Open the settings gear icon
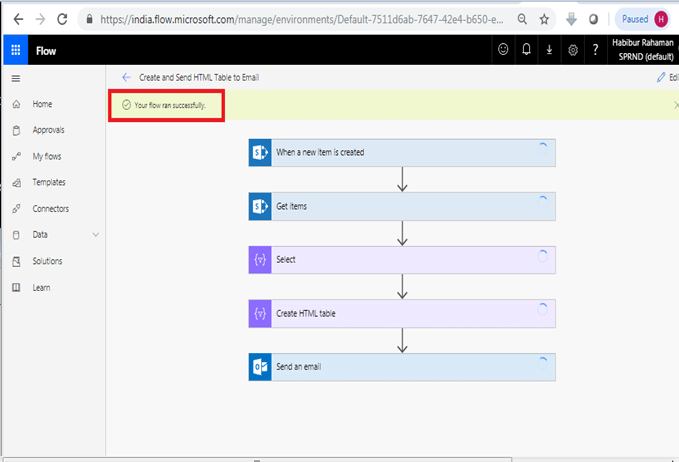 572,50
